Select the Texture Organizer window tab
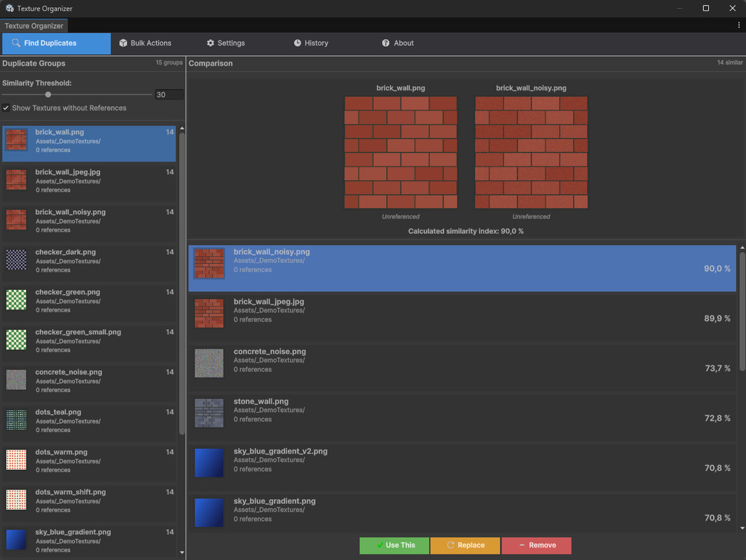The width and height of the screenshot is (746, 560). pyautogui.click(x=34, y=26)
